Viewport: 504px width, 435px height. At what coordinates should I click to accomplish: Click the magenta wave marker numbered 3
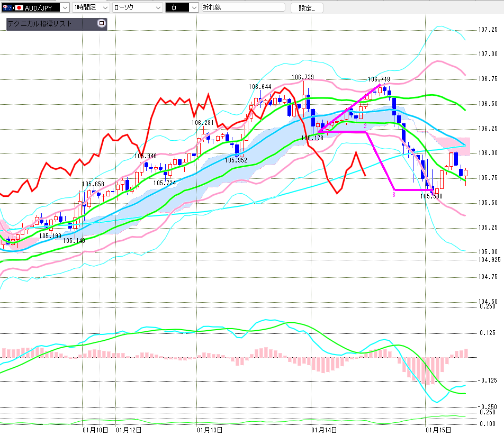click(x=393, y=195)
